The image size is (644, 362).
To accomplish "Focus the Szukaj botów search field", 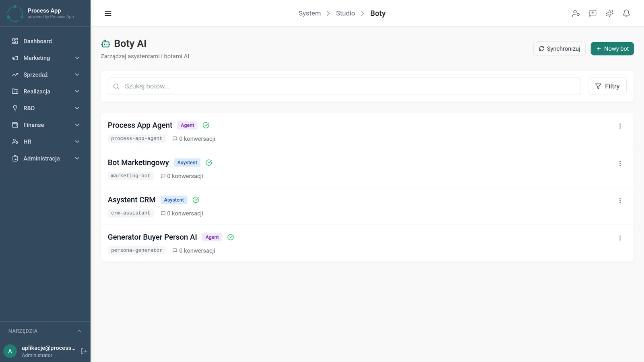I will click(x=344, y=86).
